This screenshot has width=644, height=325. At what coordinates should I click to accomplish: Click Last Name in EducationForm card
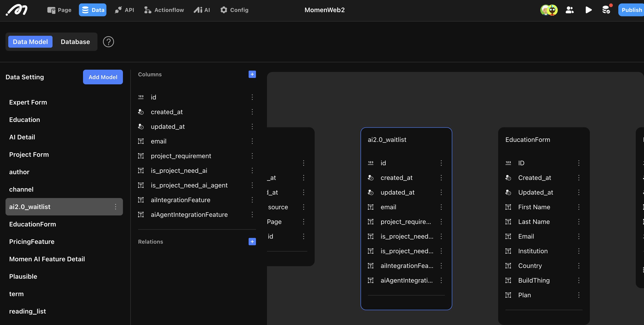click(534, 222)
